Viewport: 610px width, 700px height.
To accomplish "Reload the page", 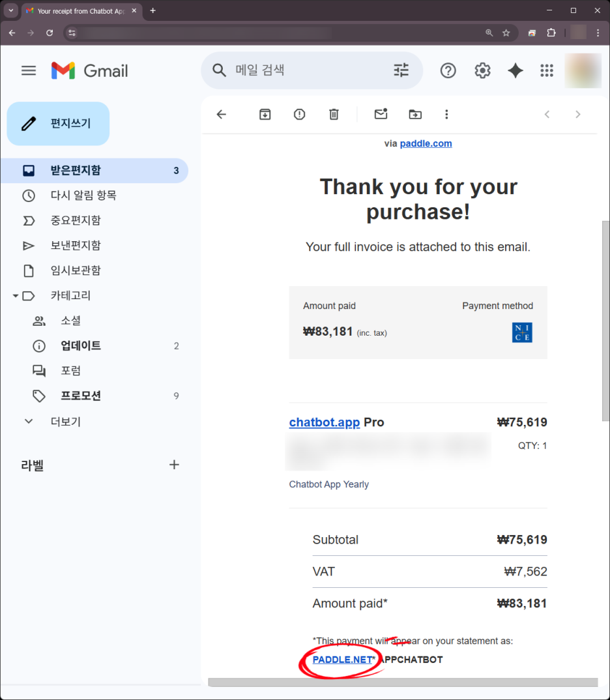I will click(x=50, y=33).
